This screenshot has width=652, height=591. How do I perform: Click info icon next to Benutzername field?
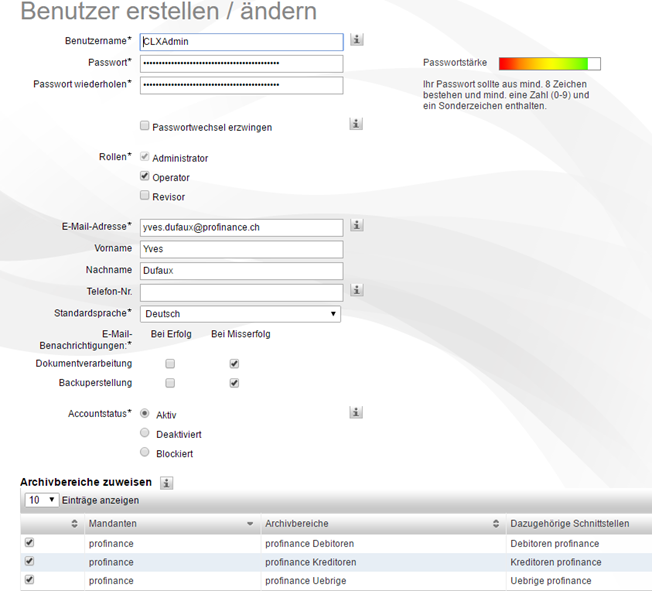pyautogui.click(x=356, y=40)
